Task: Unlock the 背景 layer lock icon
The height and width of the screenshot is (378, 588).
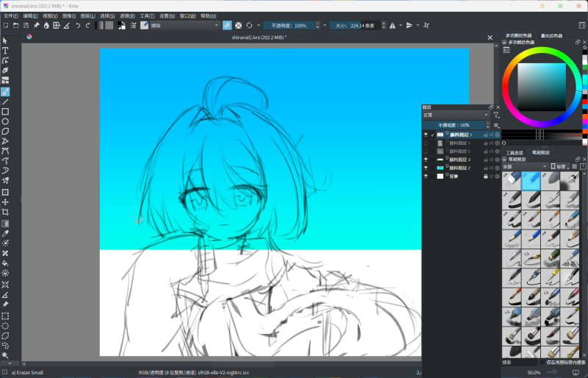Action: [486, 176]
